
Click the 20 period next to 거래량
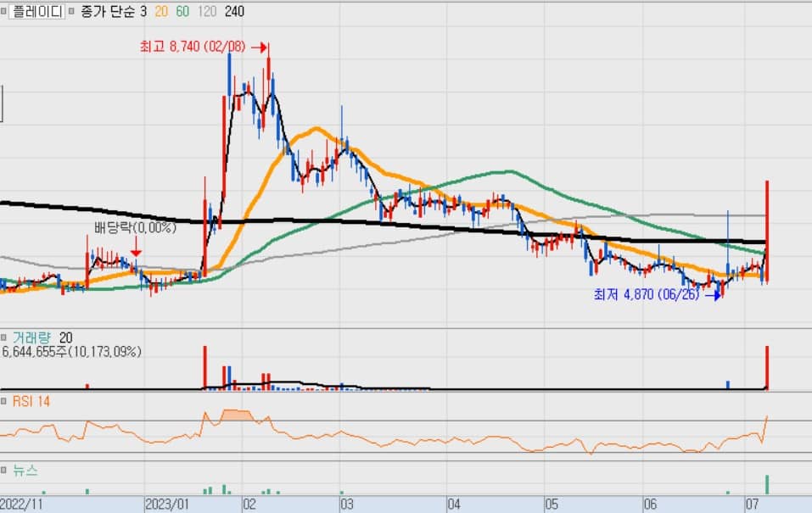point(66,338)
